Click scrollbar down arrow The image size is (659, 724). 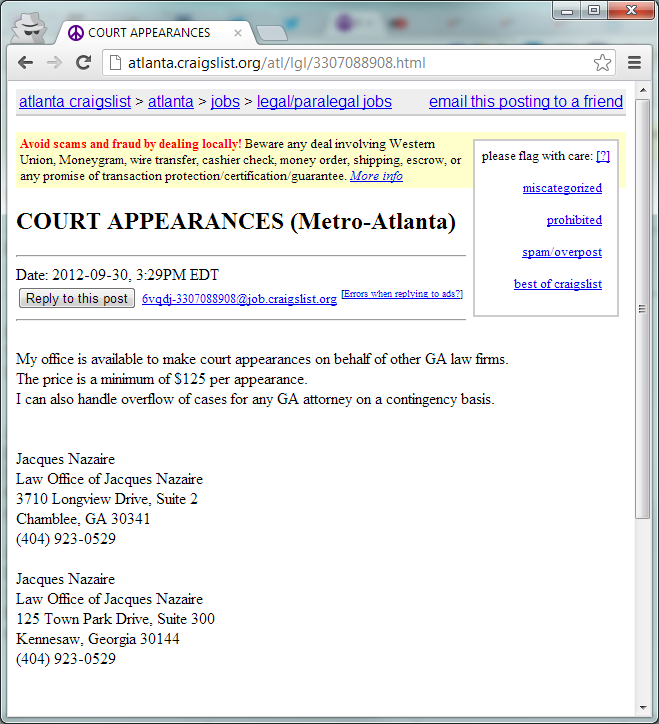644,708
